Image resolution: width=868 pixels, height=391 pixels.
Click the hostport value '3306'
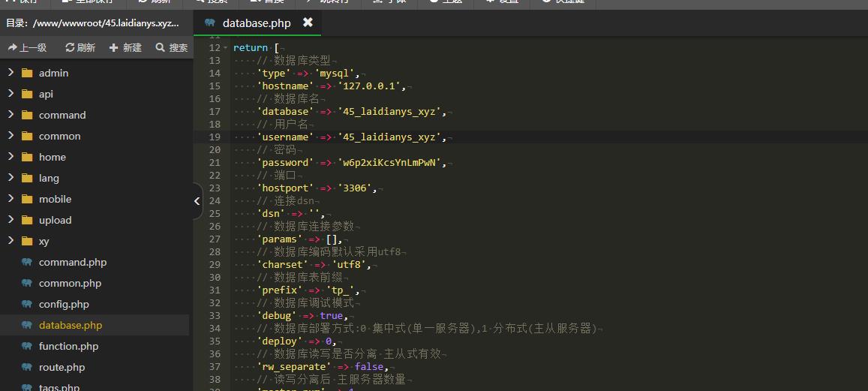click(355, 188)
